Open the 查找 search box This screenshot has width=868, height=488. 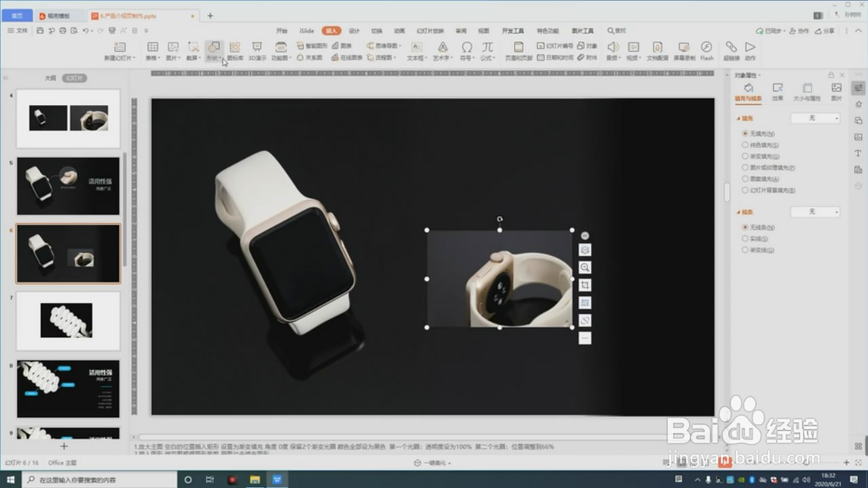pos(616,30)
